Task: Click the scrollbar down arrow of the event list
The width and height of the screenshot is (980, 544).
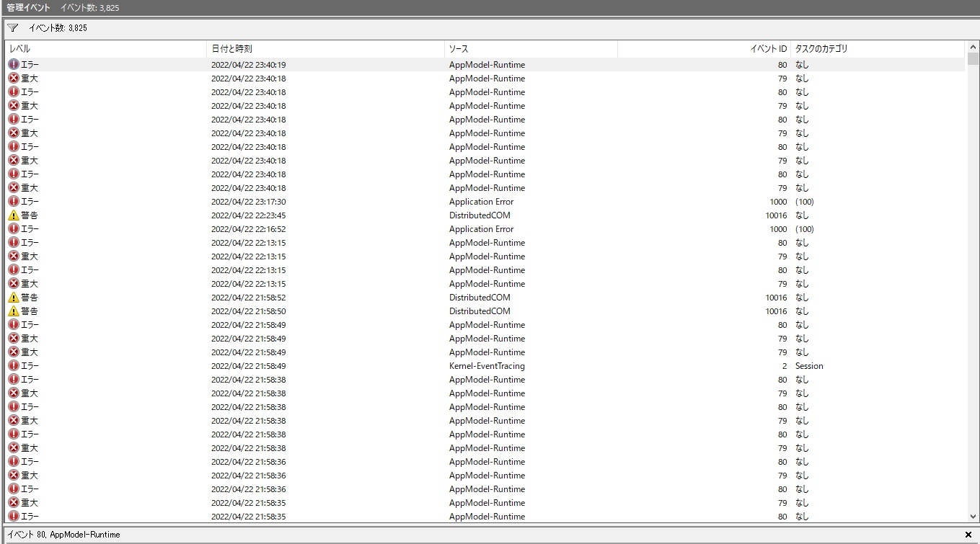Action: [x=973, y=517]
